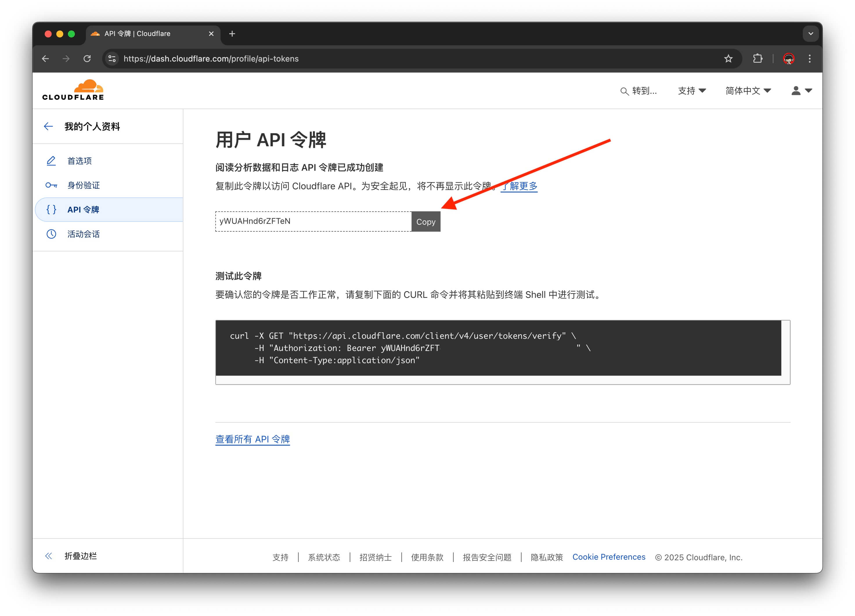Reload the page

[x=87, y=59]
